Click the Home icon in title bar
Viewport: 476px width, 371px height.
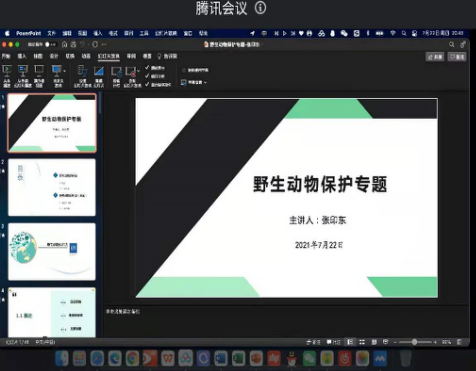point(64,44)
